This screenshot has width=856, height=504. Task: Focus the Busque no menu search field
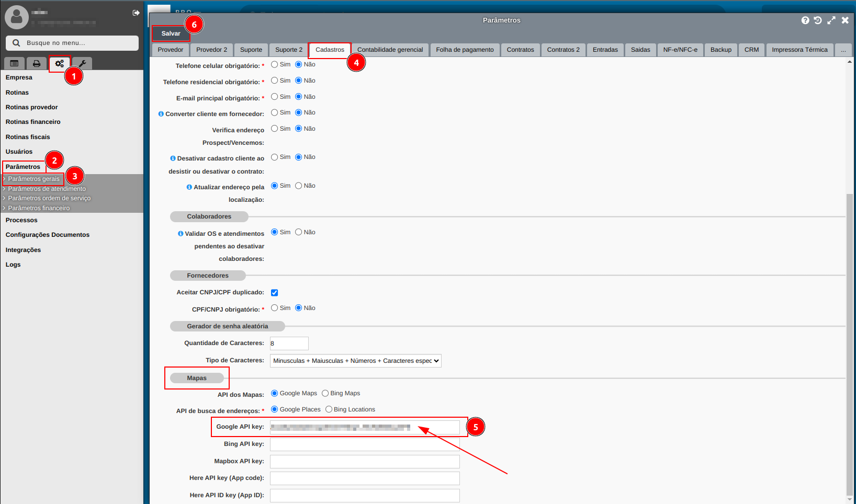click(72, 43)
